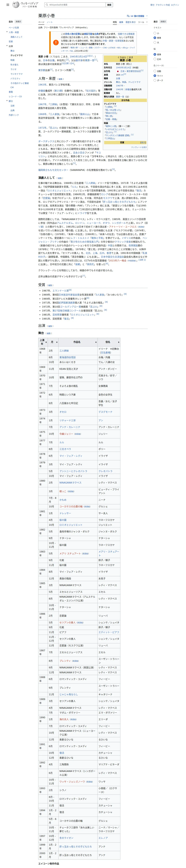Open デズデモーナ link in role column
The height and width of the screenshot is (868, 186).
tap(105, 412)
